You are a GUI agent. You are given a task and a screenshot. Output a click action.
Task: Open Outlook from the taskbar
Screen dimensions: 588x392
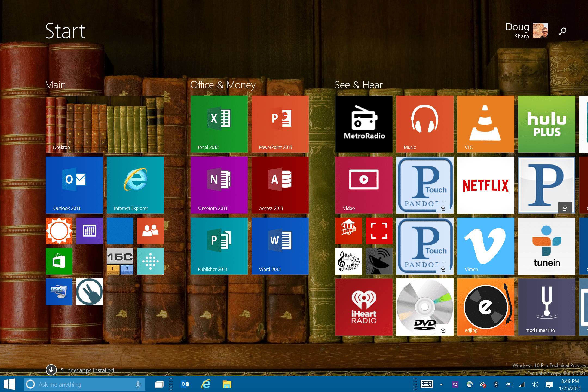(185, 384)
